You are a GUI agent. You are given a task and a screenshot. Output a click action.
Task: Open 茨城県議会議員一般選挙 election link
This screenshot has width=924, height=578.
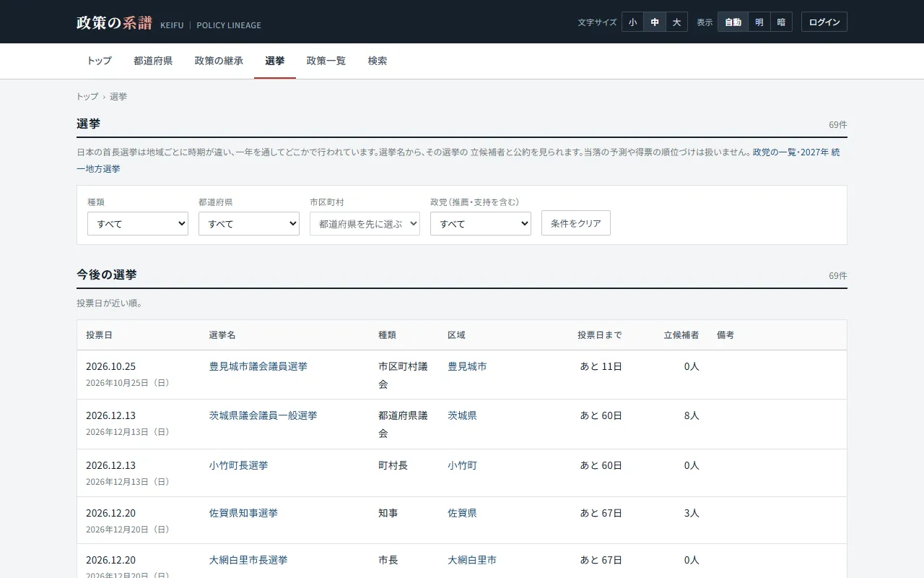263,415
